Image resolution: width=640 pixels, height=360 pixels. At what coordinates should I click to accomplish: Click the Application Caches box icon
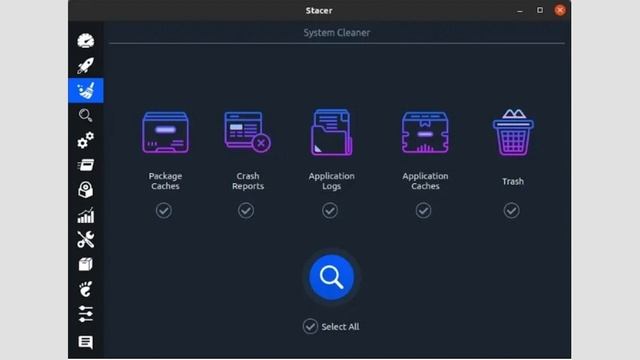pyautogui.click(x=425, y=133)
